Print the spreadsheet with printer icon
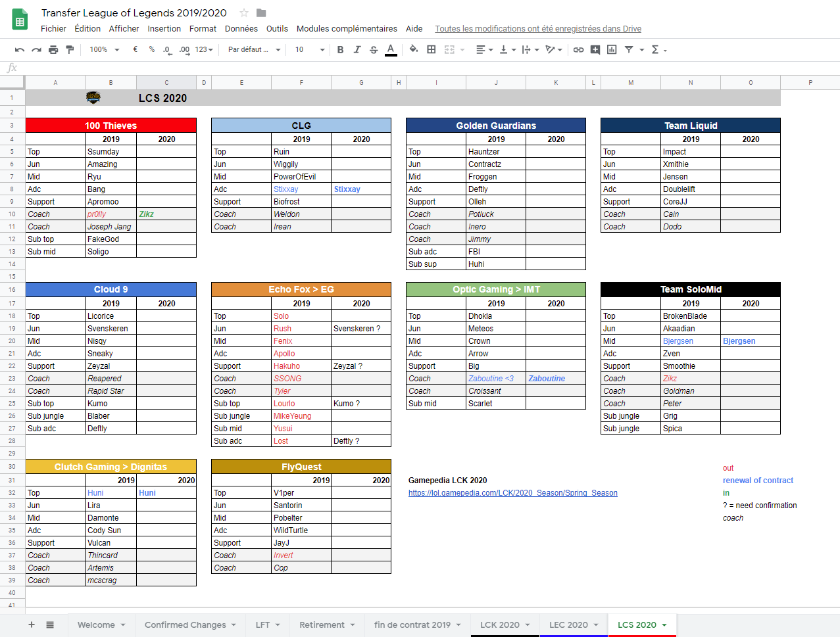 pos(53,50)
